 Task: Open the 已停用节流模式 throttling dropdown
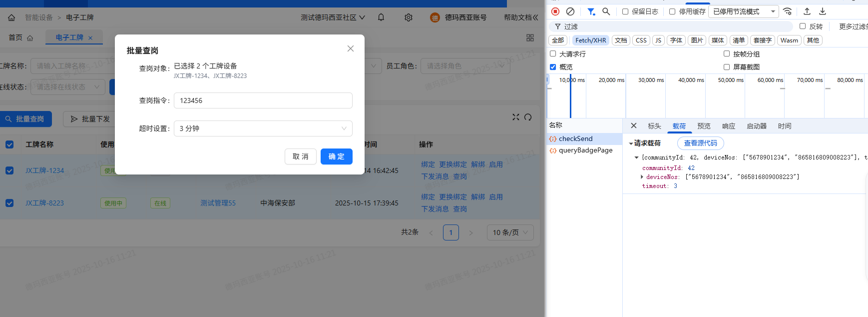coord(743,11)
